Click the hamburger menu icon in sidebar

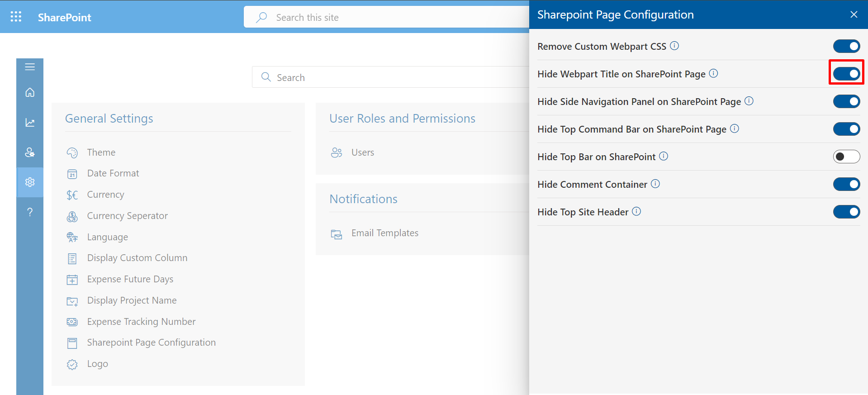pyautogui.click(x=30, y=67)
